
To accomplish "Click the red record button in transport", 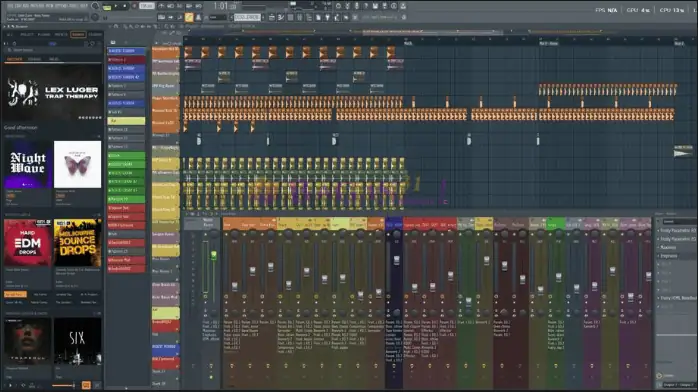I will [134, 6].
